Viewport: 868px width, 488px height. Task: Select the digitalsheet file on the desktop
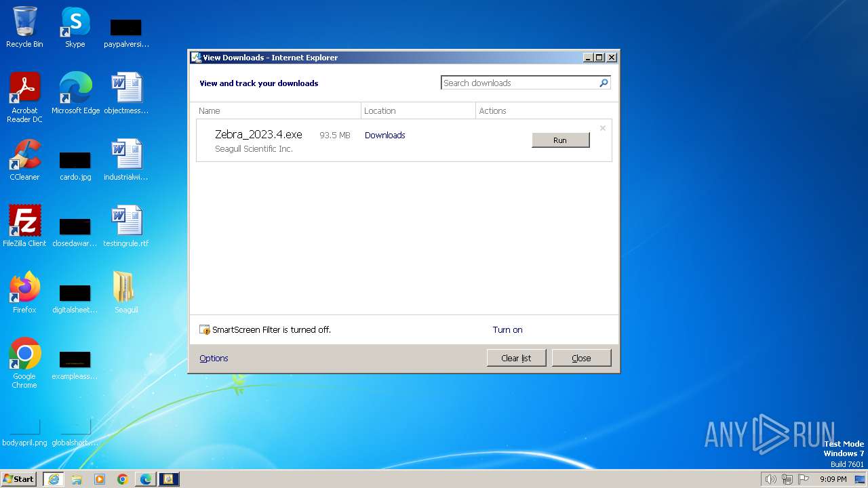pos(75,299)
